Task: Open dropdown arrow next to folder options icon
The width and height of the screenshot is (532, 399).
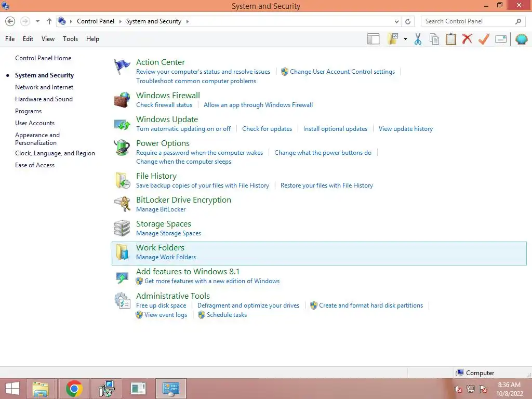Action: pos(405,39)
